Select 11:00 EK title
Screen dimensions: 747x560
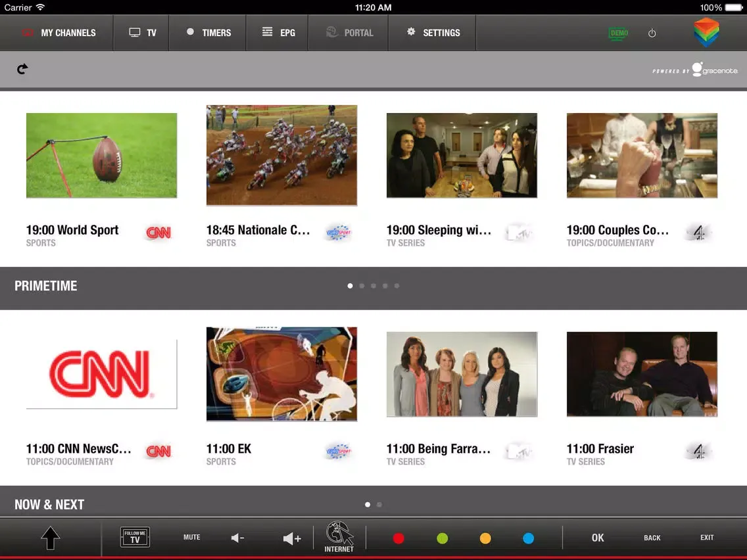(x=229, y=448)
